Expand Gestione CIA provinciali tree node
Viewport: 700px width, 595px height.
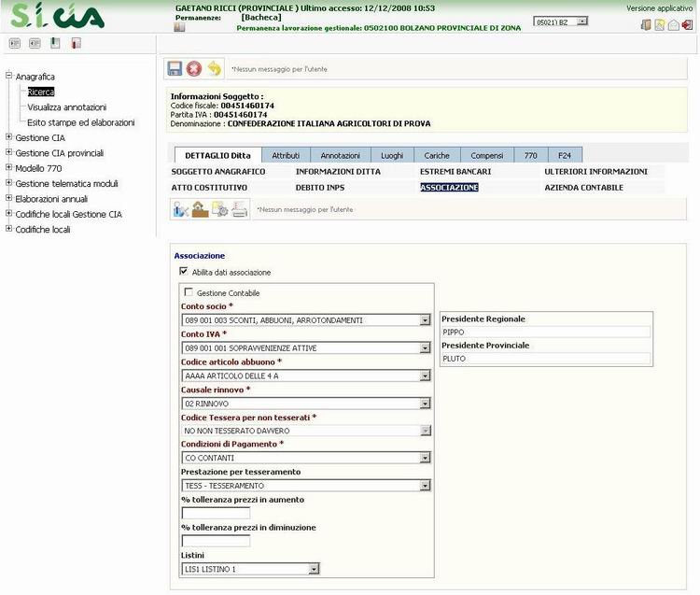pos(8,152)
